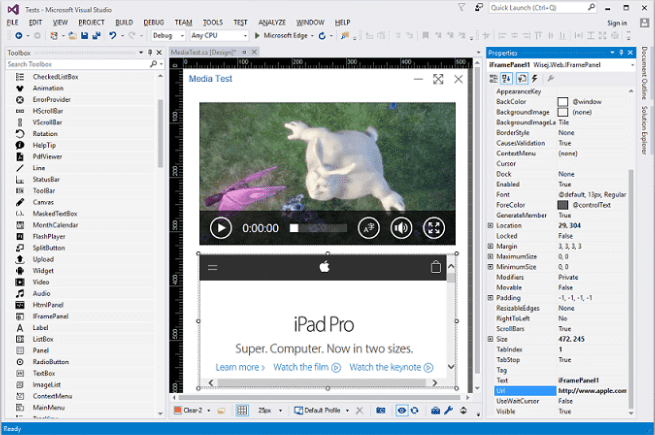The image size is (655, 435).
Task: Click the notifications flag icon in title bar
Action: point(462,8)
